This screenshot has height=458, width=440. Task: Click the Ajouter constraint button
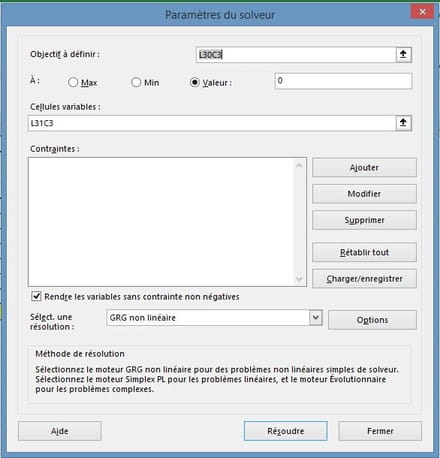364,167
